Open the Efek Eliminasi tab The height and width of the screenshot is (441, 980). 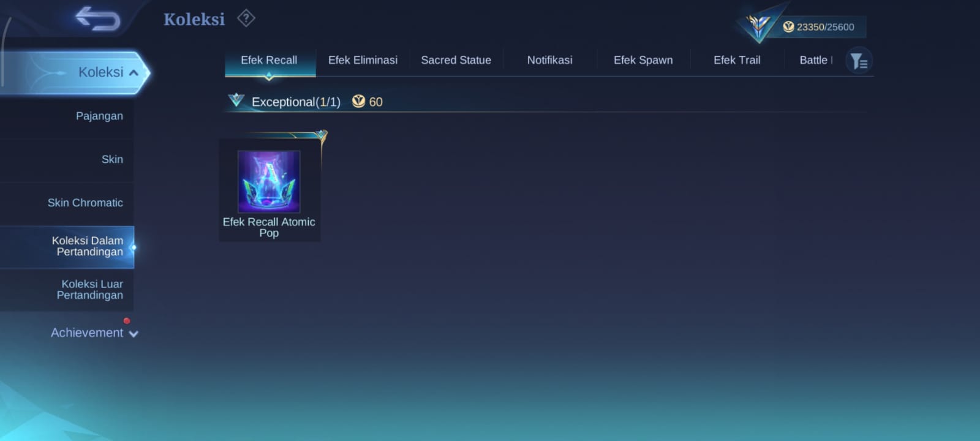pos(363,60)
